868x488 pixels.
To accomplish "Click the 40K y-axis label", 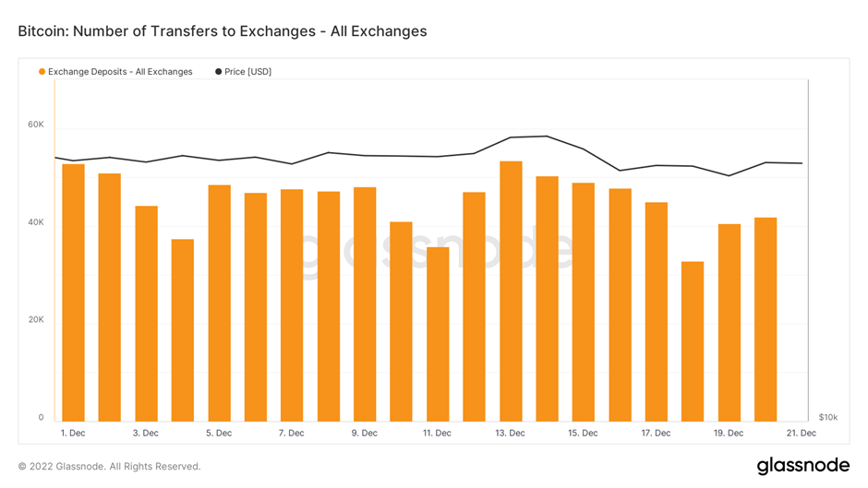I will (x=35, y=222).
